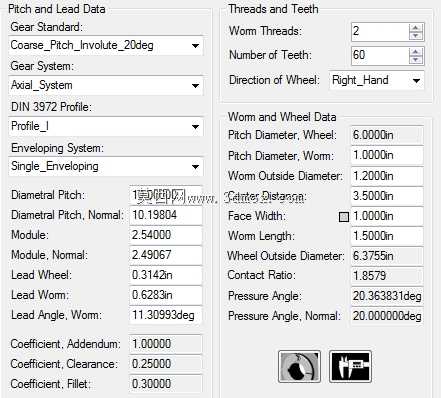Open the Gear System dropdown
The width and height of the screenshot is (441, 398).
[x=106, y=85]
